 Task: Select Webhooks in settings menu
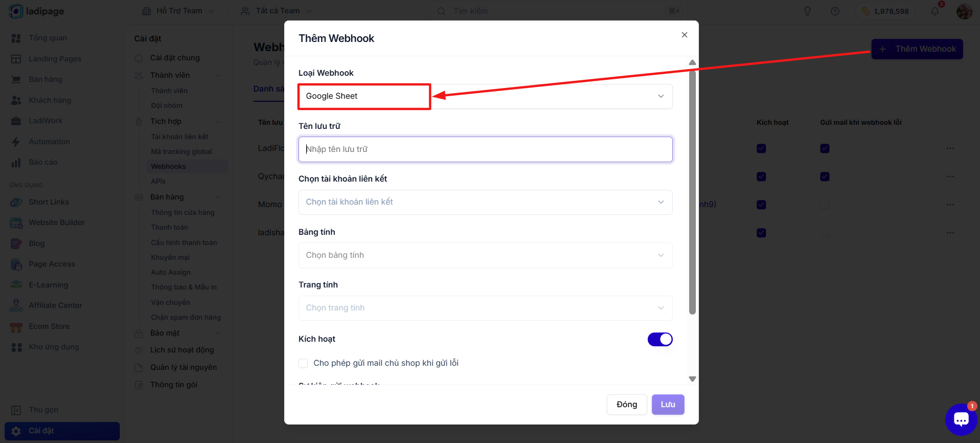coord(168,167)
